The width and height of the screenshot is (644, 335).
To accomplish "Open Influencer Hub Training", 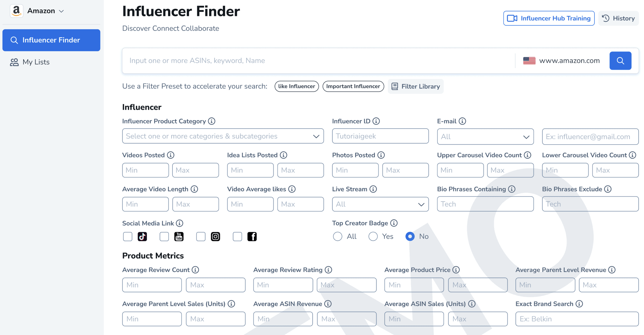I will pos(549,18).
